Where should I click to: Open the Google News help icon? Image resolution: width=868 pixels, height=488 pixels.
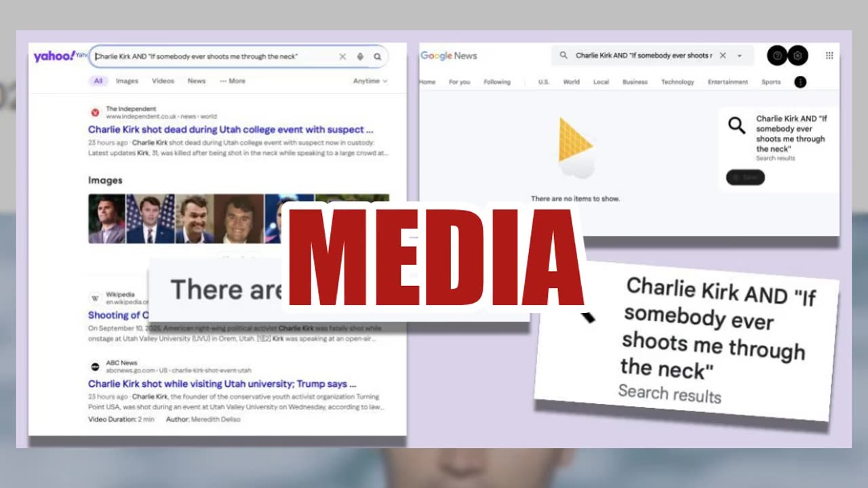pyautogui.click(x=777, y=56)
